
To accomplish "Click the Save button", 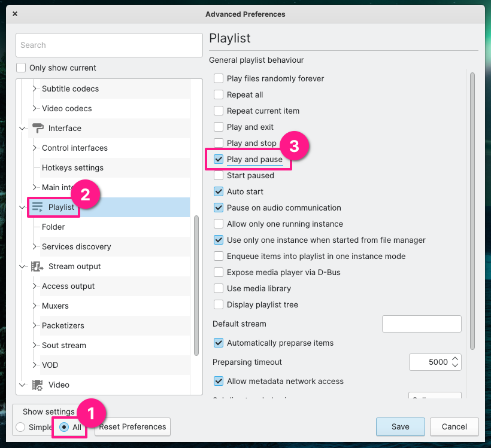I will point(400,426).
